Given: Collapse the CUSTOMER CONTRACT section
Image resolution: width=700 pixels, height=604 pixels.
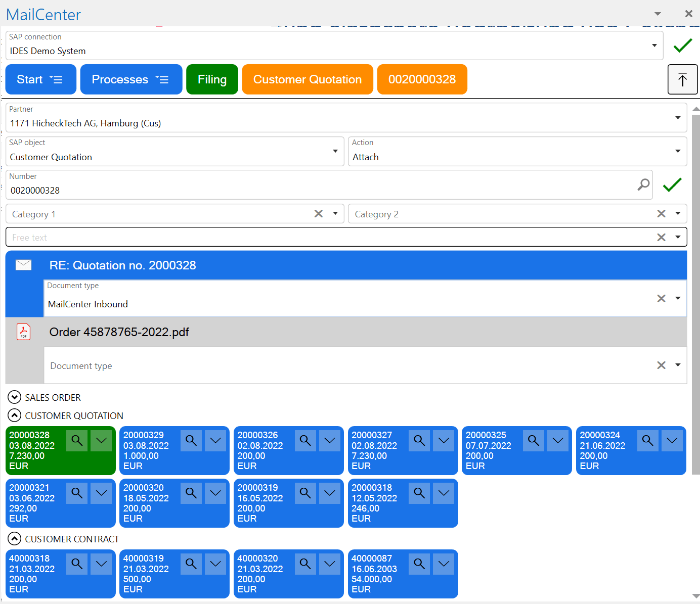Looking at the screenshot, I should [x=14, y=539].
